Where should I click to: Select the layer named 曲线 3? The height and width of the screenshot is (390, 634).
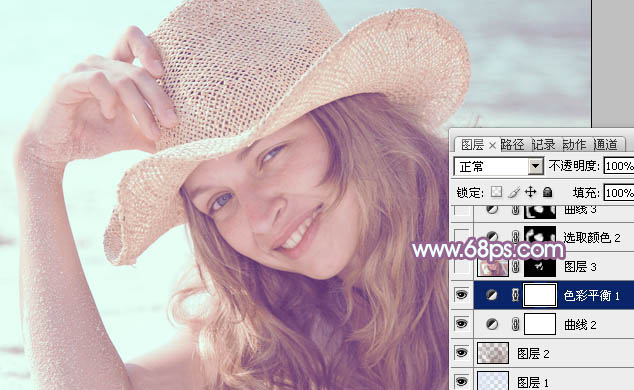580,209
